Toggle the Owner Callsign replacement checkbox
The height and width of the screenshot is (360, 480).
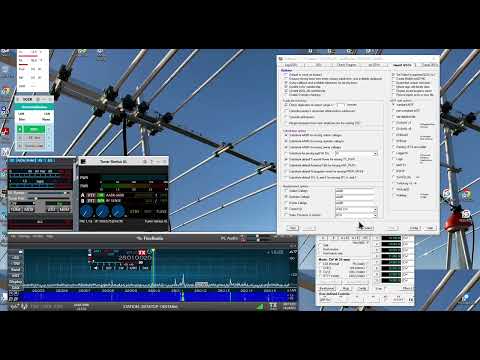click(286, 203)
